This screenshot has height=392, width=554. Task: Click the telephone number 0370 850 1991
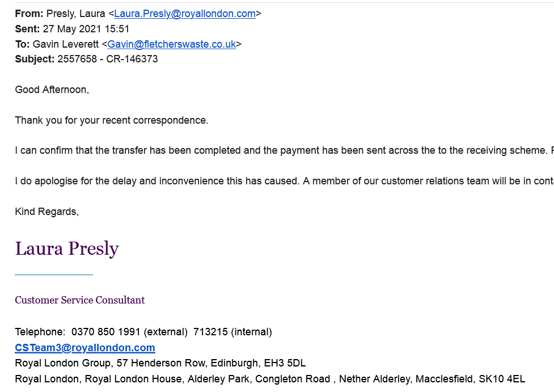[x=106, y=332]
